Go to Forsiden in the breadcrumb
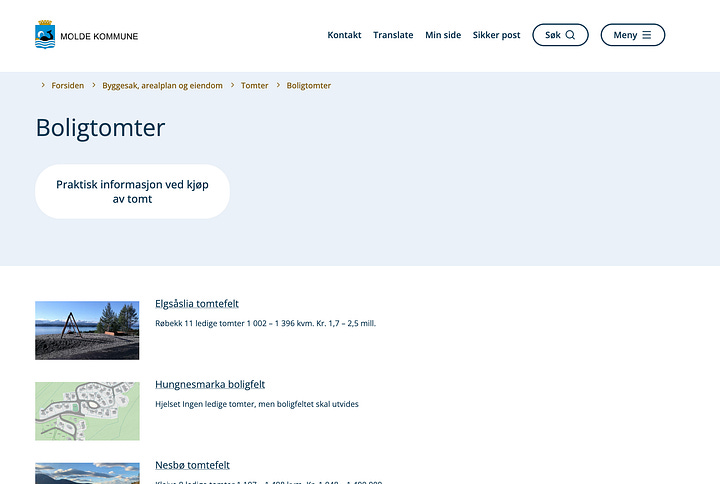The height and width of the screenshot is (484, 720). click(68, 85)
